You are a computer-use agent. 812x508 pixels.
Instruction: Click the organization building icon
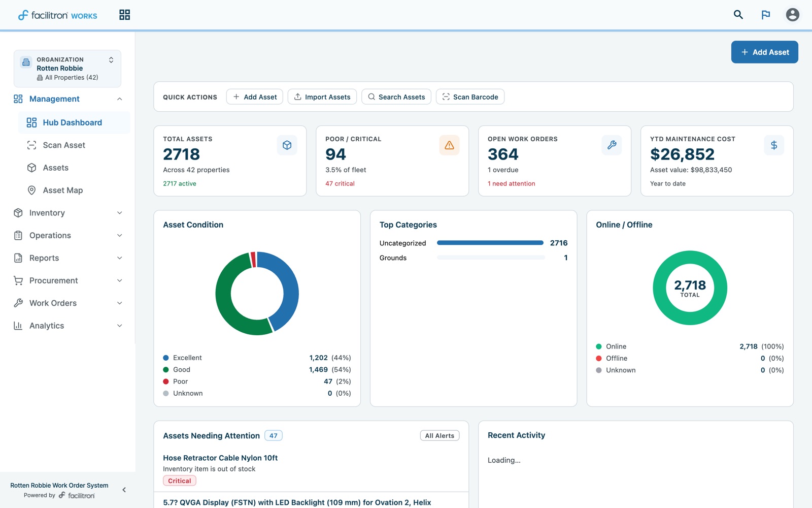(26, 62)
